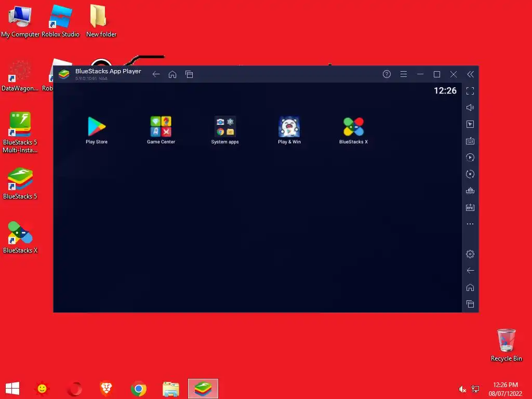
Task: Click the BlueStacks taskbar button
Action: [203, 389]
